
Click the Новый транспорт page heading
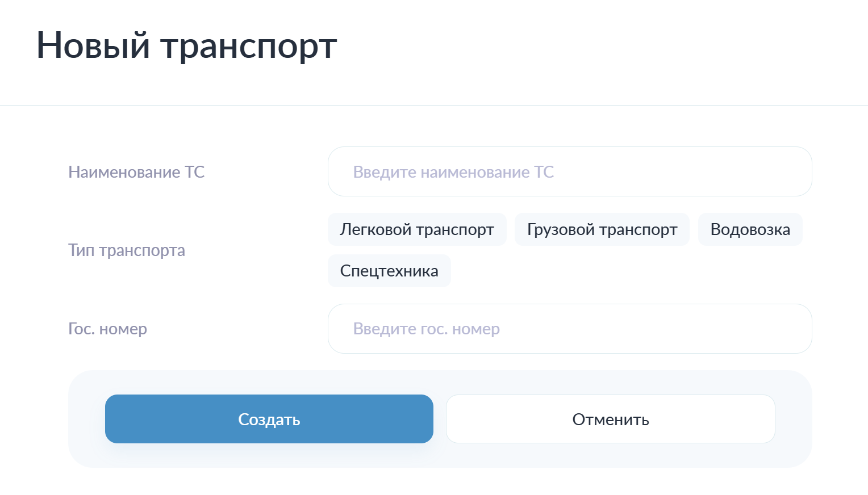[187, 45]
